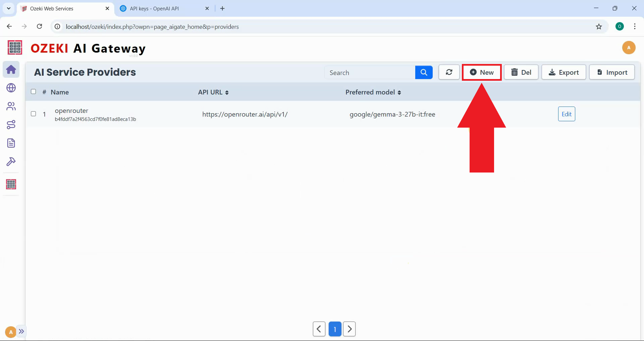Open the users icon in sidebar
The width and height of the screenshot is (644, 341).
pos(11,106)
